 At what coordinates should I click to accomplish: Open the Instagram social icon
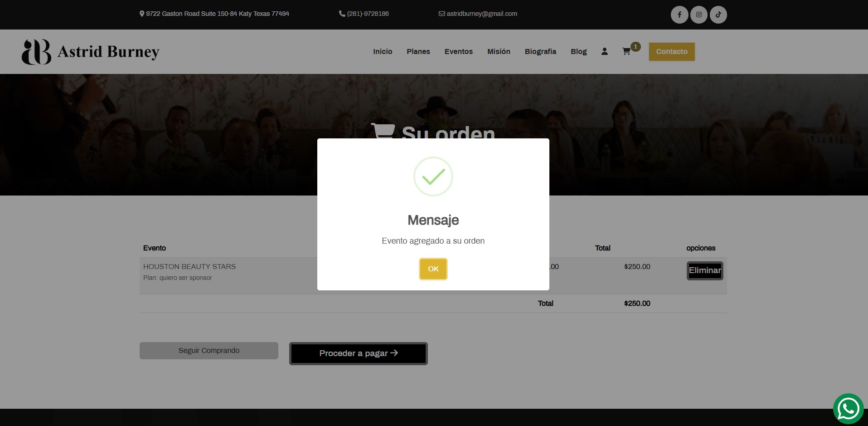click(x=698, y=15)
